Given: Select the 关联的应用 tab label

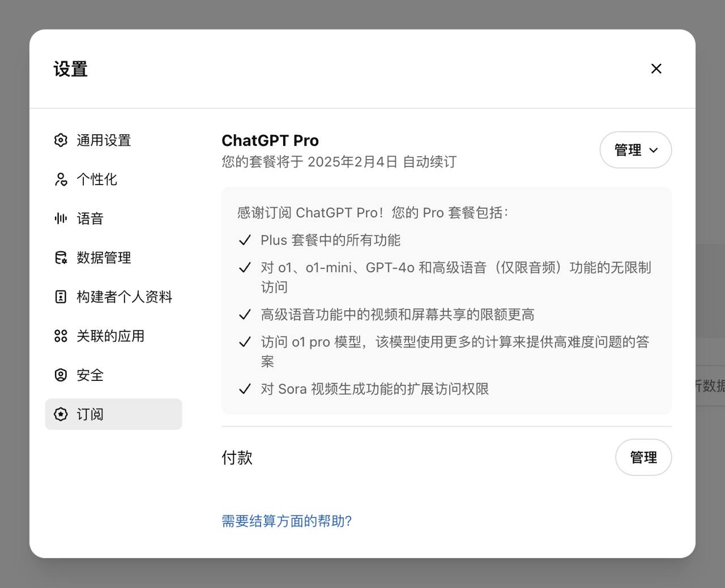Looking at the screenshot, I should (110, 336).
